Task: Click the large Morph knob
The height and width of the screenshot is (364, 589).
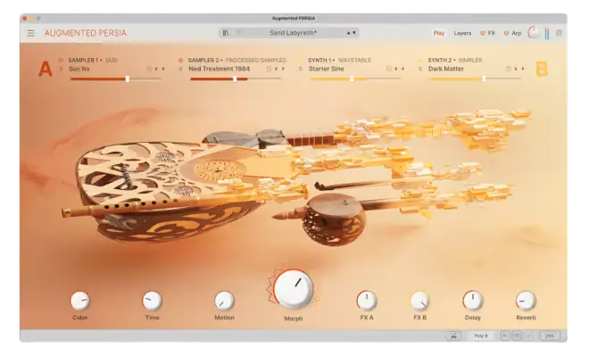Action: tap(293, 288)
